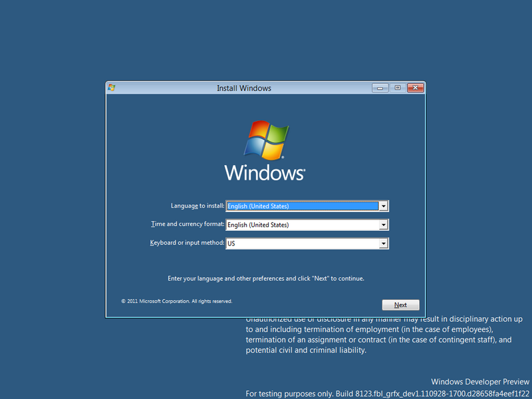Click the 'Language to install:' label

pos(198,205)
